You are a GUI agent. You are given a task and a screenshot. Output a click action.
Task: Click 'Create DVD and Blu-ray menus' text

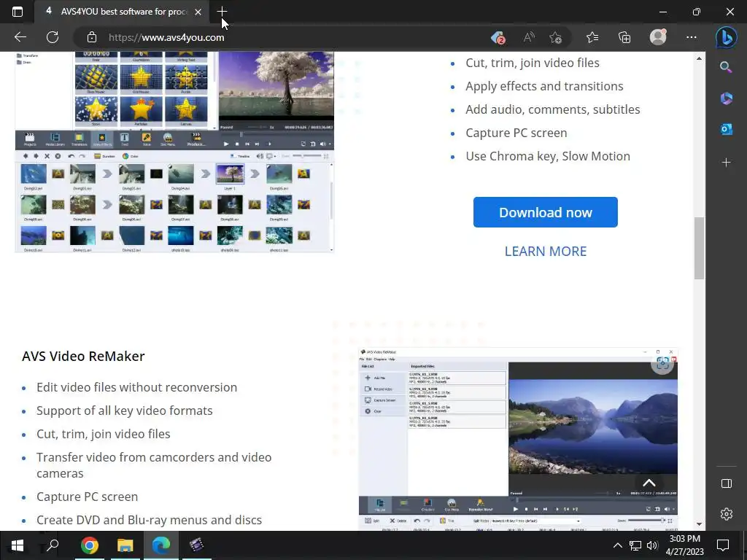tap(149, 519)
